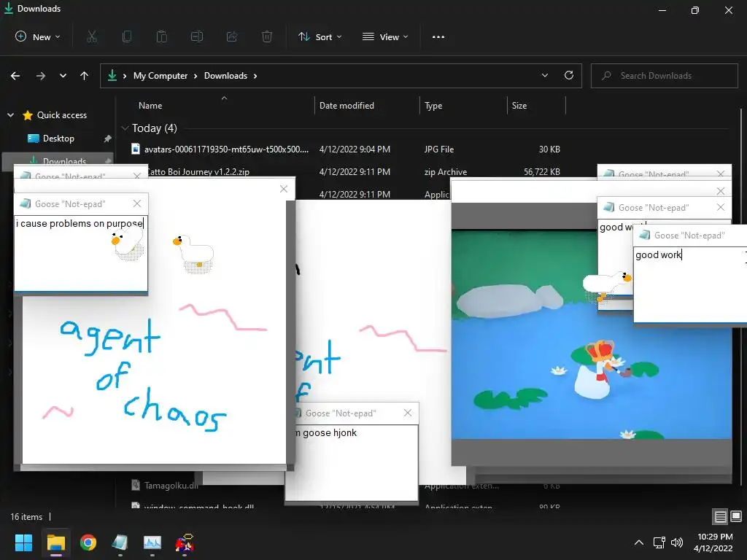
Task: Switch to large thumbnails view icon
Action: click(x=736, y=516)
